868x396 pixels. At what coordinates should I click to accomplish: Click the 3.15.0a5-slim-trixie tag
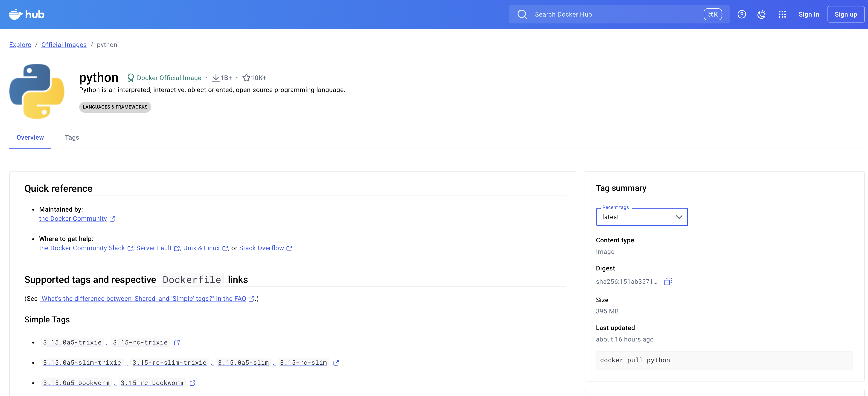82,363
